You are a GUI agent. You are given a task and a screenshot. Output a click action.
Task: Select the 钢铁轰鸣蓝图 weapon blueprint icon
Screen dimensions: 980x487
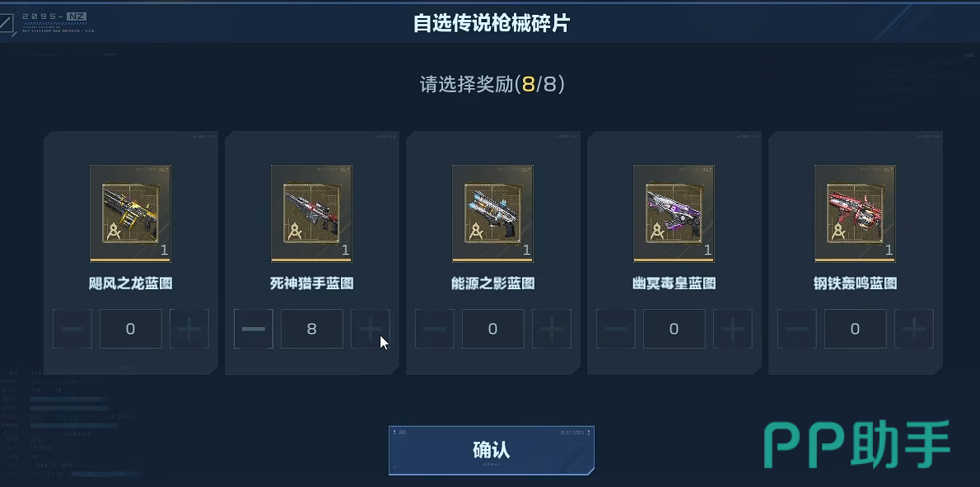click(x=855, y=213)
